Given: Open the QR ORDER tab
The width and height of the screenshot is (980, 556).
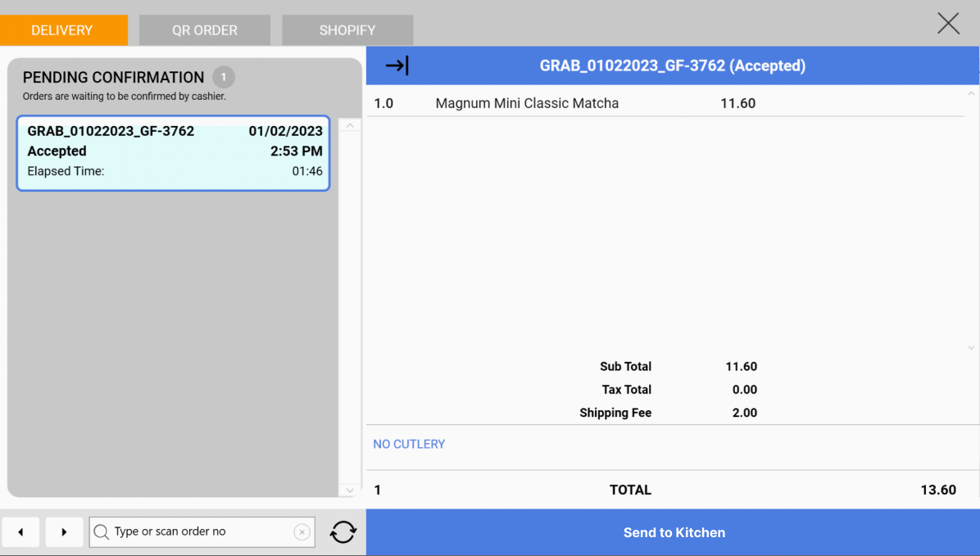Looking at the screenshot, I should point(204,30).
